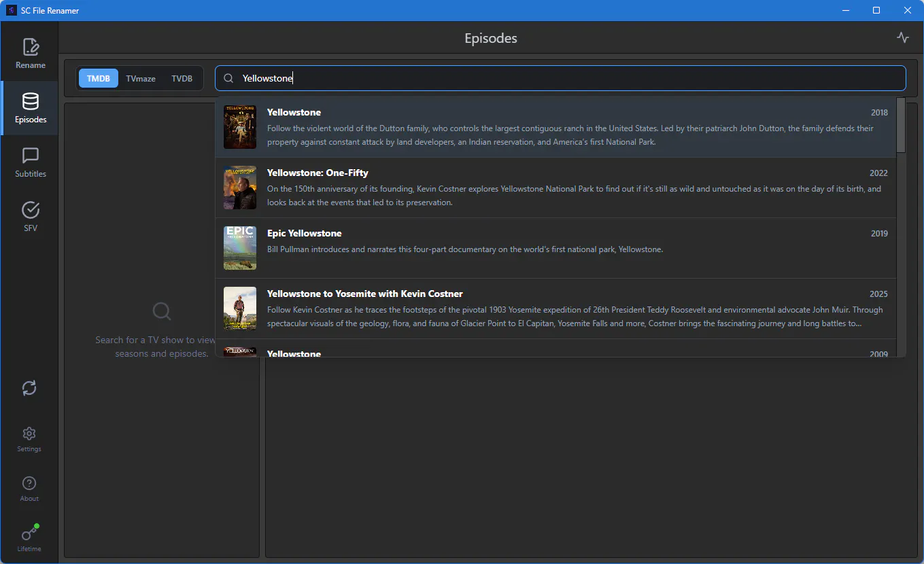Click the Yellowstone 2018 poster thumbnail

240,127
